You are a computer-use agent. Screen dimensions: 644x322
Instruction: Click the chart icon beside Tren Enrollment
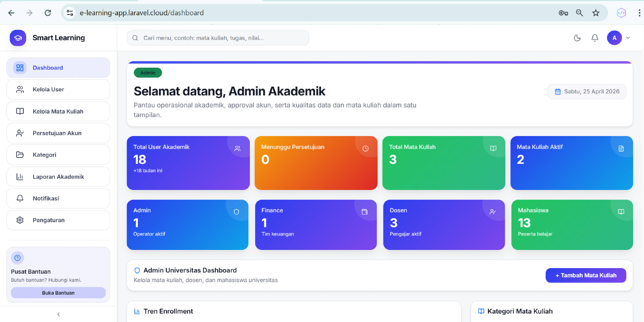pos(137,311)
